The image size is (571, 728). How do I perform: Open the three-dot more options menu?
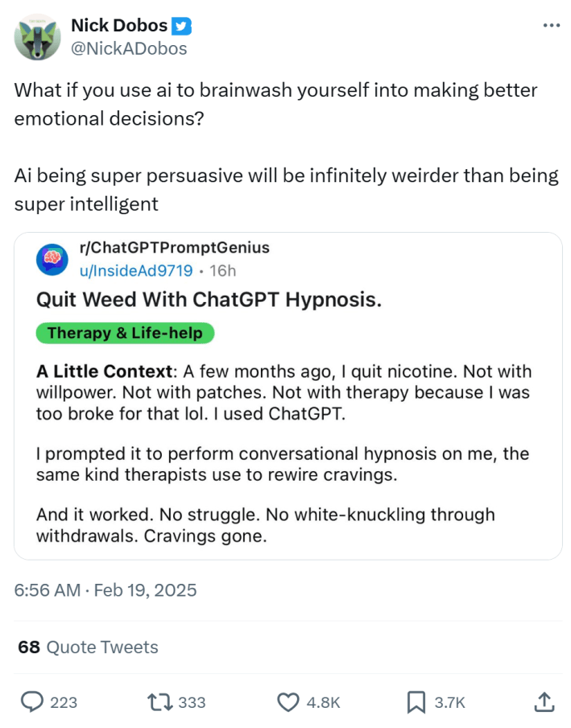pos(551,25)
